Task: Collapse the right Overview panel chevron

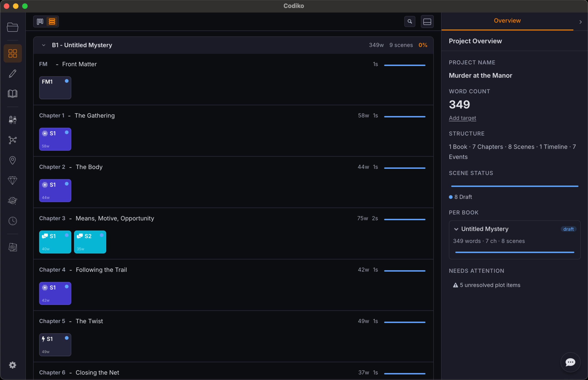Action: click(581, 22)
